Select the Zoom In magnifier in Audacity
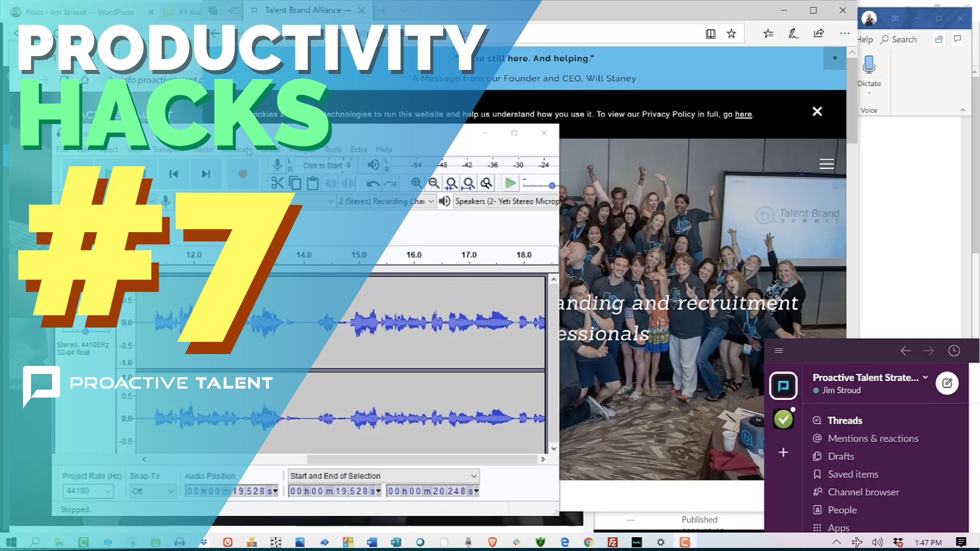Image resolution: width=980 pixels, height=551 pixels. coord(416,183)
